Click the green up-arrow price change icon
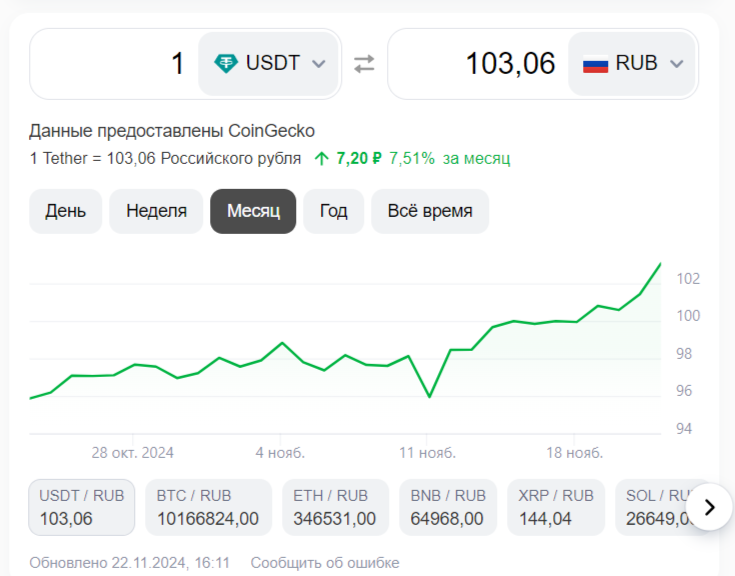 click(x=321, y=158)
